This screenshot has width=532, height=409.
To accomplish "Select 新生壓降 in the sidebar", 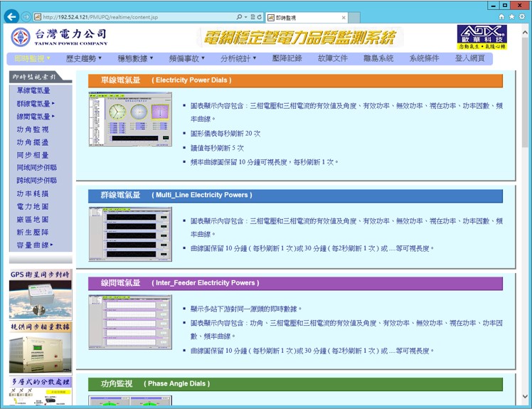I will [33, 232].
